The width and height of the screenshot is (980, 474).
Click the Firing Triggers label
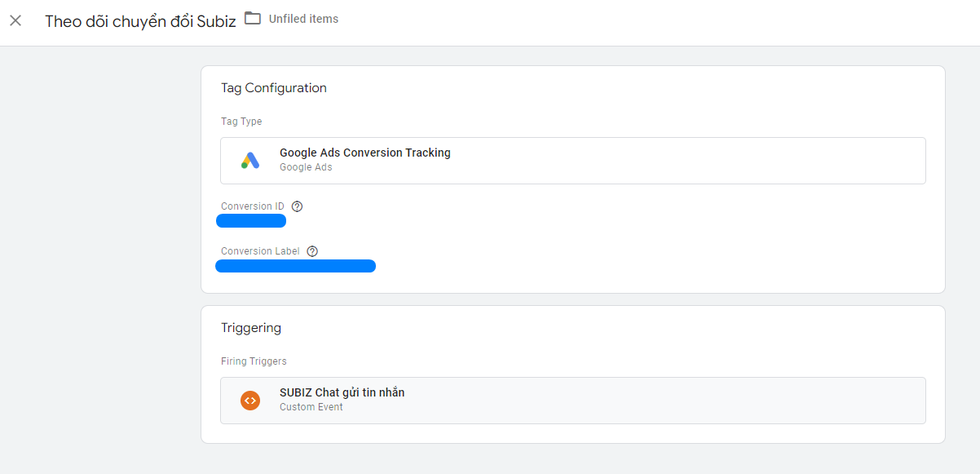tap(254, 361)
